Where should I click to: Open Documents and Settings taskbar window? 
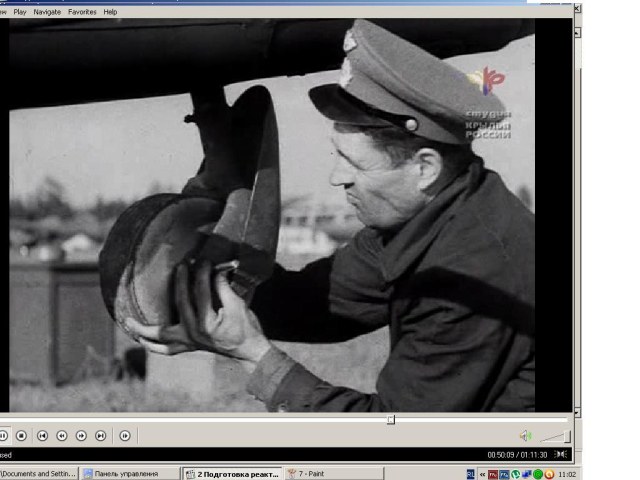pyautogui.click(x=38, y=473)
